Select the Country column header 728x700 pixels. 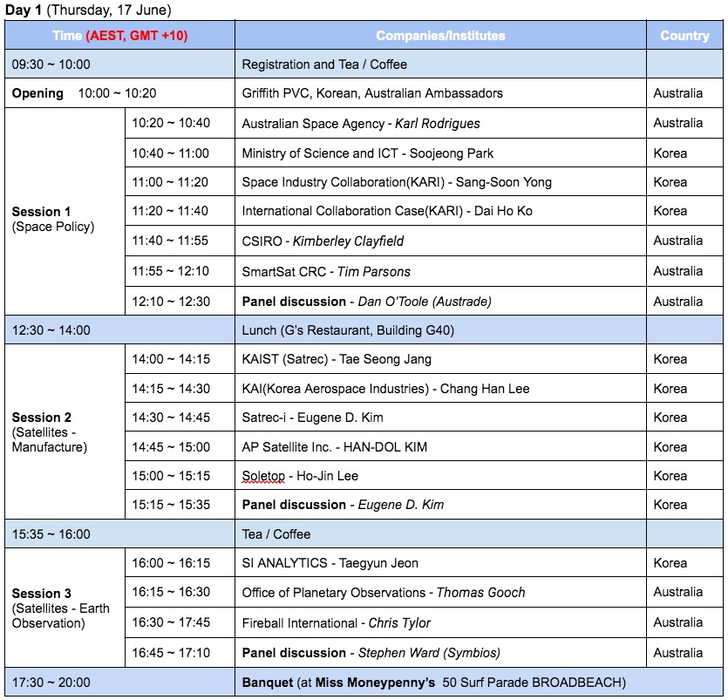(x=684, y=36)
